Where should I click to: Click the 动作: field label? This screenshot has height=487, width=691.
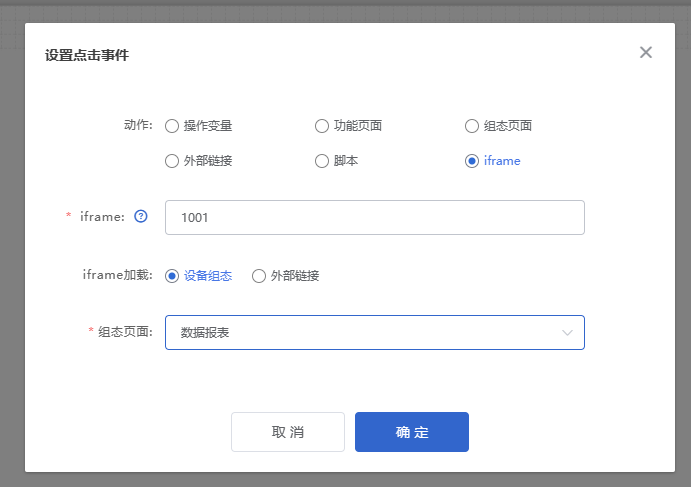[x=138, y=125]
